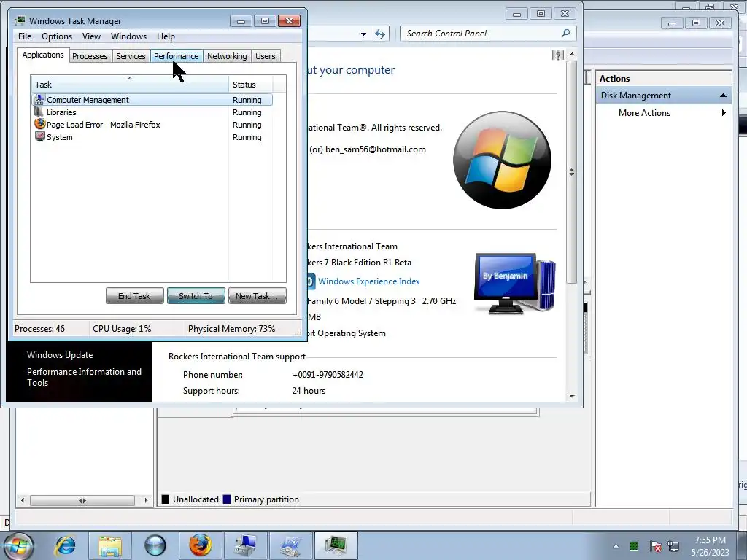Viewport: 747px width, 560px height.
Task: Click Libraries icon in task list
Action: [39, 112]
